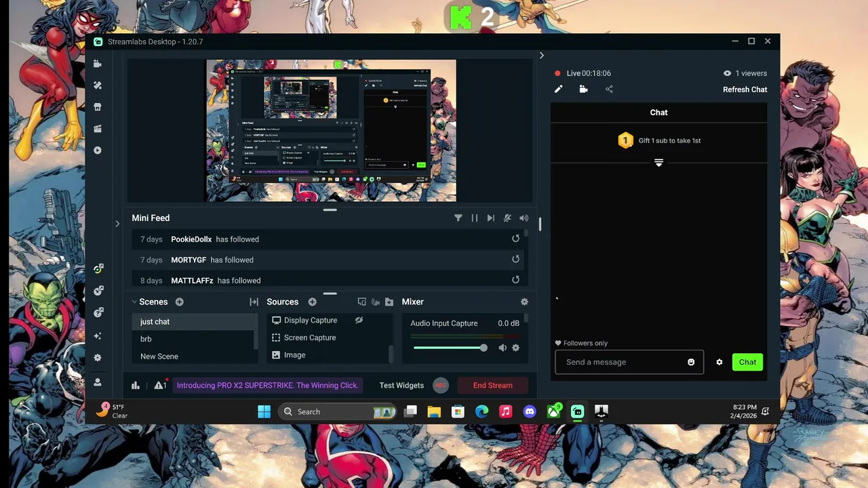Open the Highlighter clapperboard icon in the sidebar
The image size is (868, 488).
(x=98, y=129)
